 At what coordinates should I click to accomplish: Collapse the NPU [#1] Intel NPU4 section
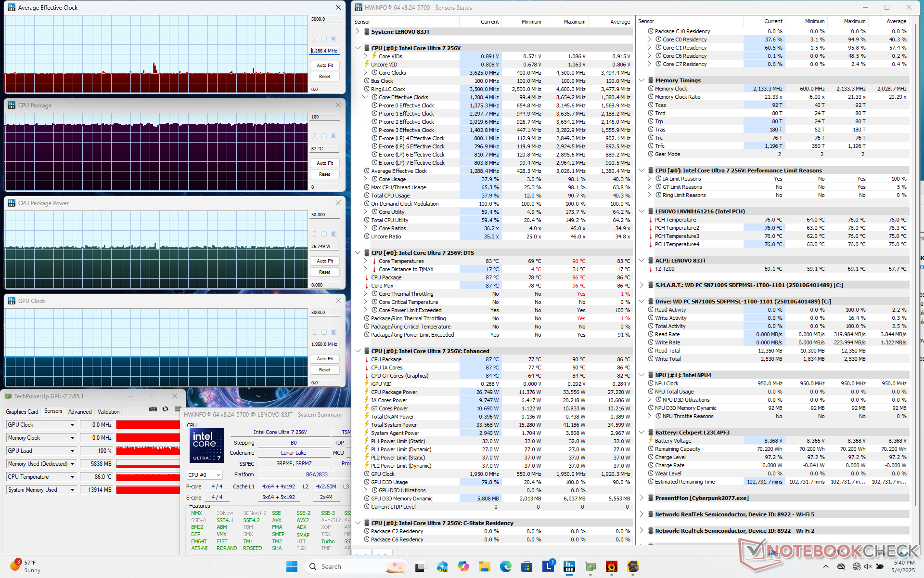(x=642, y=375)
